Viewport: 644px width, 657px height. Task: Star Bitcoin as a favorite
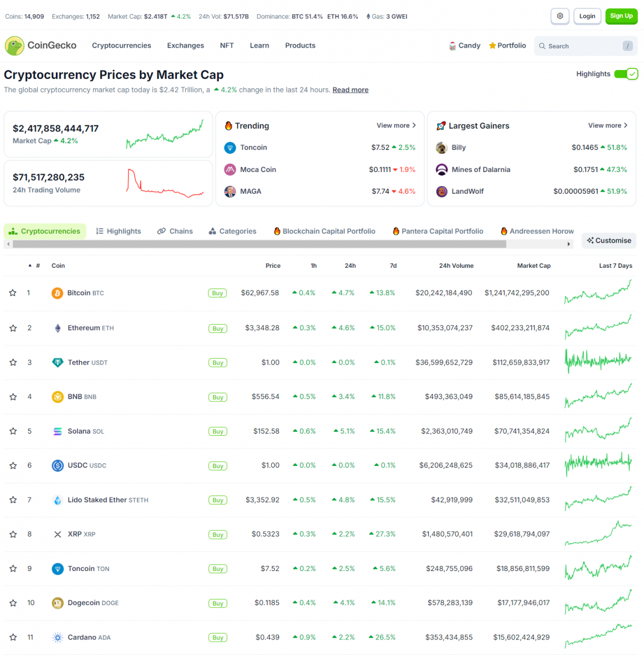pyautogui.click(x=13, y=293)
